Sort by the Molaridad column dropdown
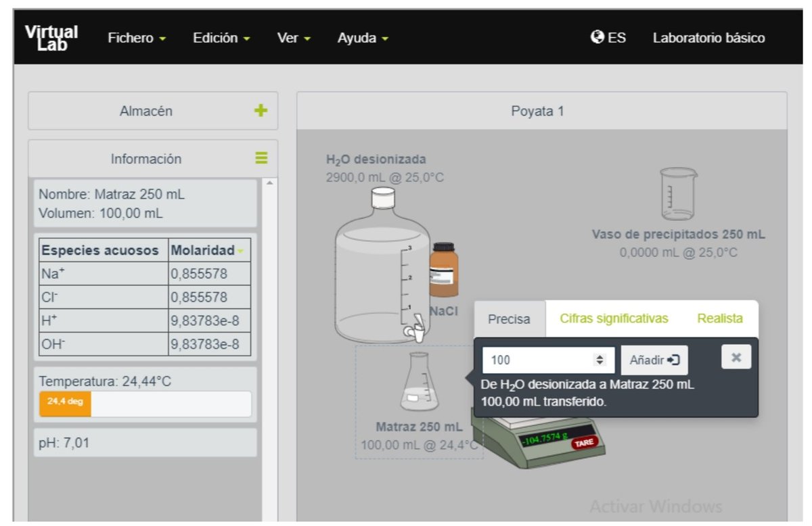This screenshot has width=812, height=526. [x=240, y=252]
